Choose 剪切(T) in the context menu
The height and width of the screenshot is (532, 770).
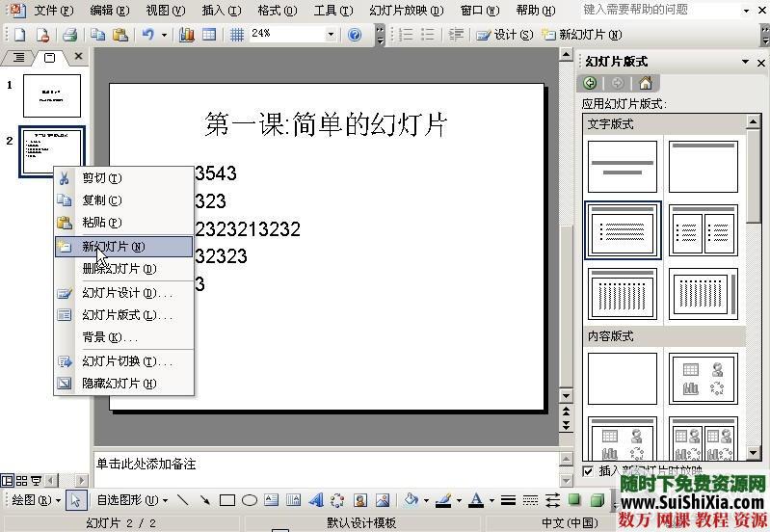[x=123, y=178]
